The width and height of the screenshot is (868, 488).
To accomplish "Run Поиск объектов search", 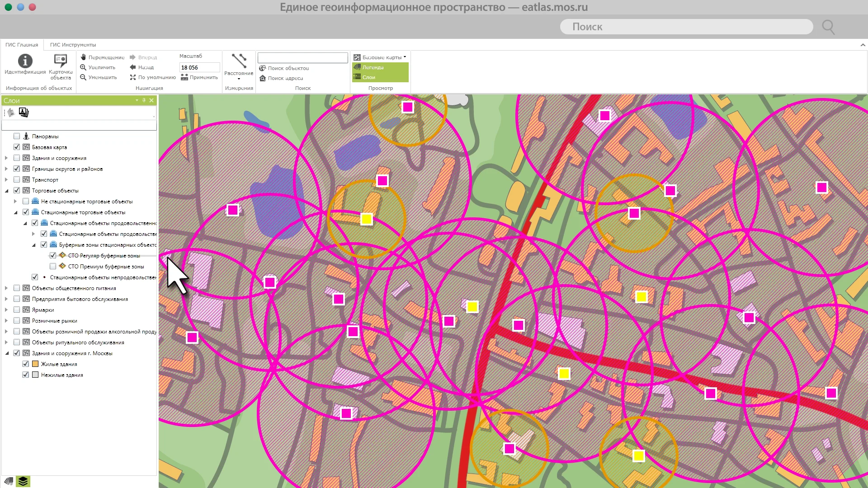I will click(x=284, y=68).
